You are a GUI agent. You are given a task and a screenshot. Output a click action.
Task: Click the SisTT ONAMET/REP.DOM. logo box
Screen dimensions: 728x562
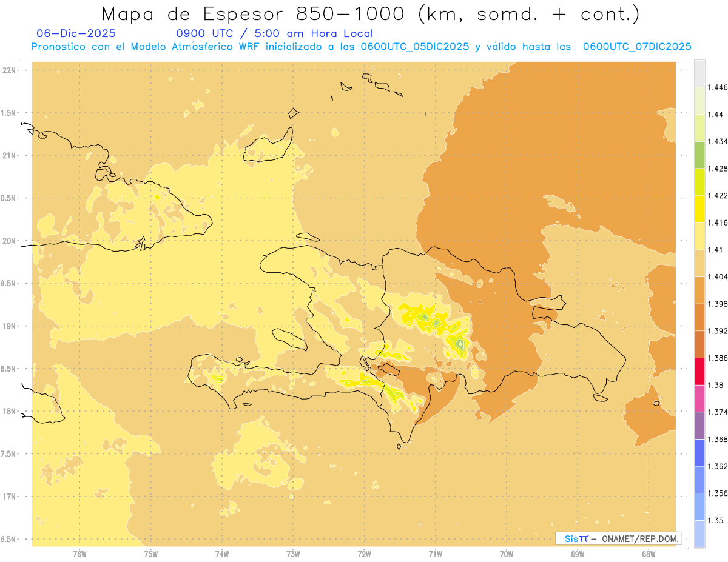[619, 538]
